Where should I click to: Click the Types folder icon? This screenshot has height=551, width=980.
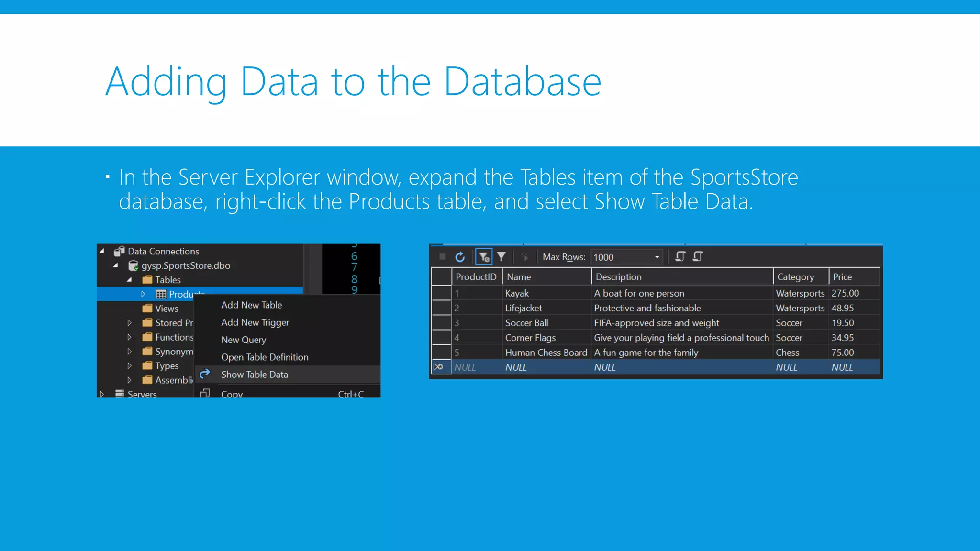point(147,365)
